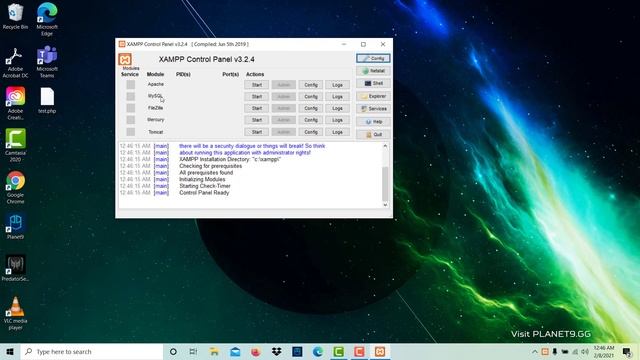Open the Windows Start menu
The width and height of the screenshot is (640, 360).
tap(10, 351)
